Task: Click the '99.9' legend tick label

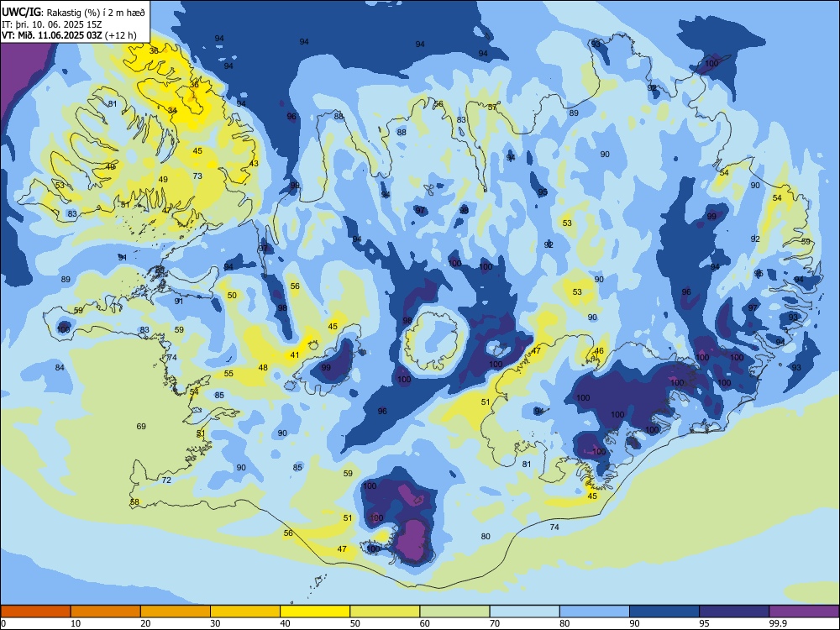Action: click(x=779, y=623)
